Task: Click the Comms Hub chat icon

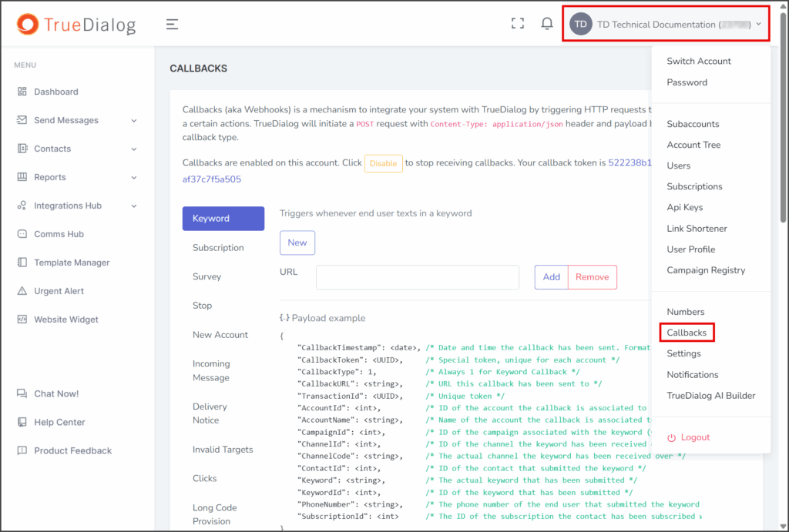Action: coord(22,234)
